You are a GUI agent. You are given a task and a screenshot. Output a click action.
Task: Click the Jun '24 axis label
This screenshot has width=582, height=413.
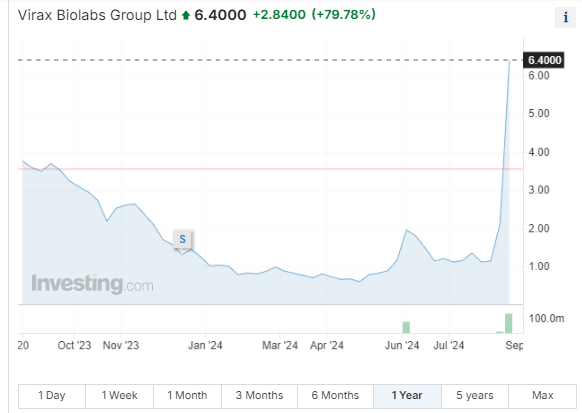click(402, 345)
